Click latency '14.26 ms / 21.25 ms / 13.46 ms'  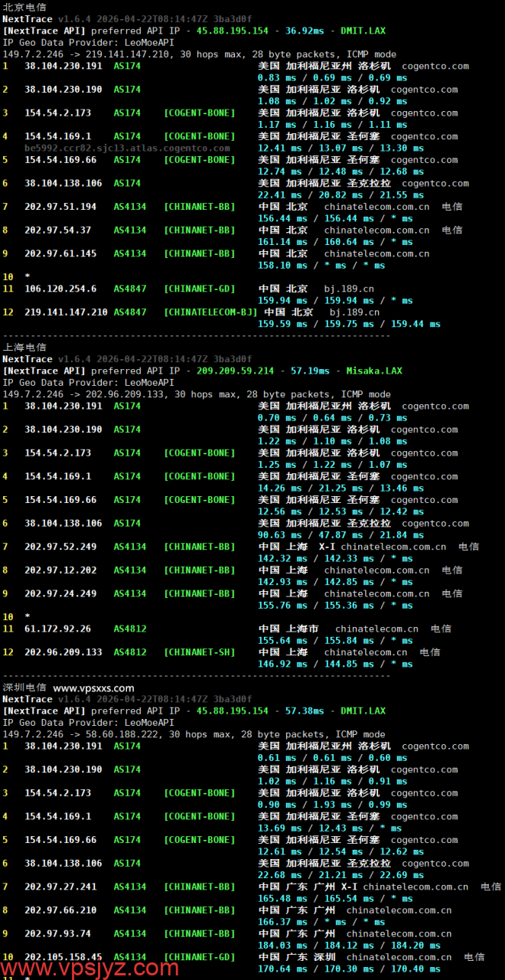[341, 488]
